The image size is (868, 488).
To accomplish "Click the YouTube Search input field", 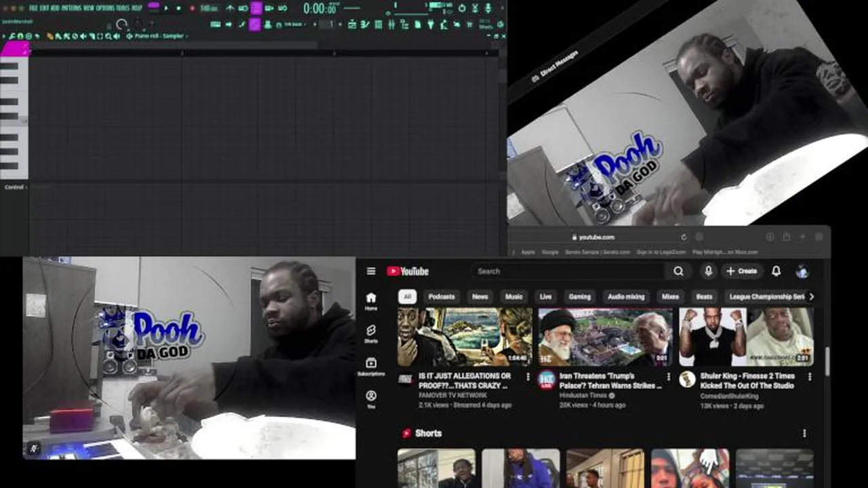I will pos(568,271).
